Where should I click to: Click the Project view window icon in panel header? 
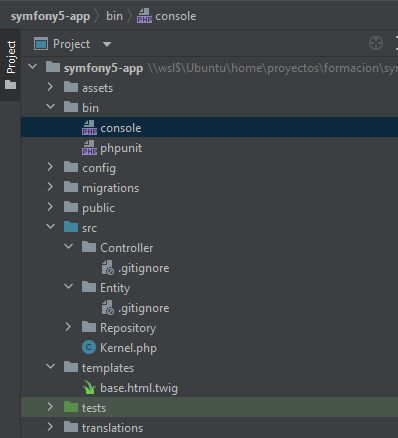[41, 44]
